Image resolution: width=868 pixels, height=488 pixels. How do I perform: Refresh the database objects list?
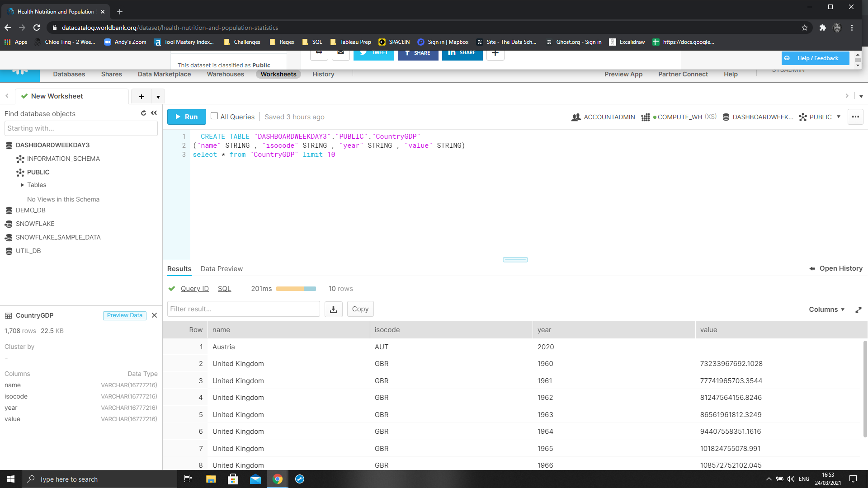(x=143, y=113)
